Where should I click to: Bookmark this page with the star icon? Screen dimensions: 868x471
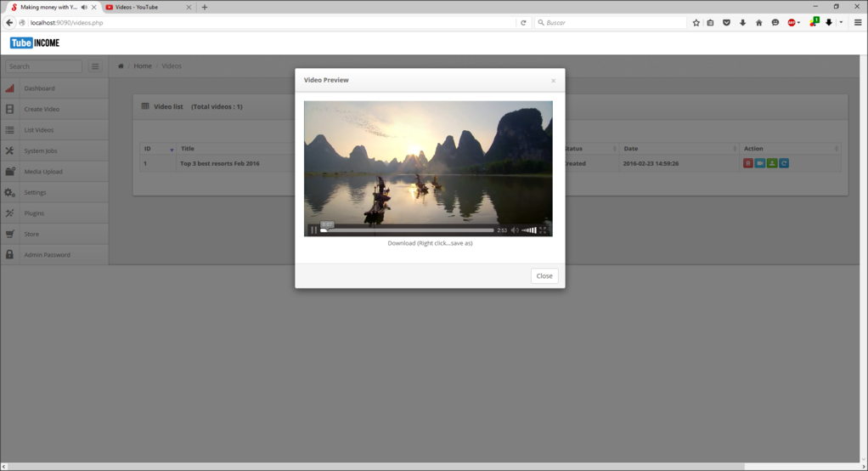(x=696, y=23)
